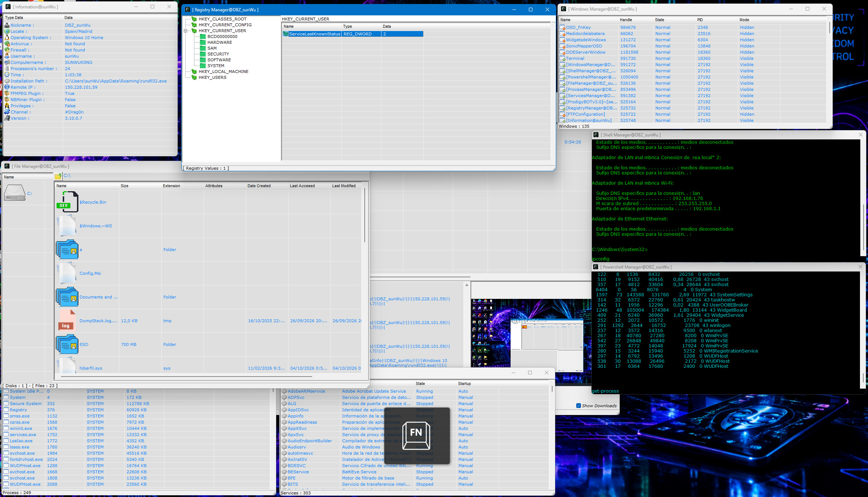Select the AdobeARMservice gear icon

(x=284, y=391)
